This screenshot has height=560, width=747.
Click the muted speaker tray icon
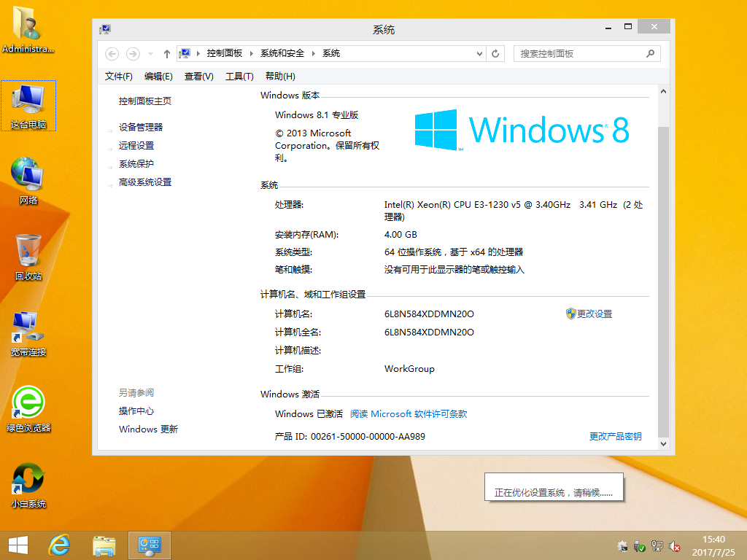click(673, 546)
